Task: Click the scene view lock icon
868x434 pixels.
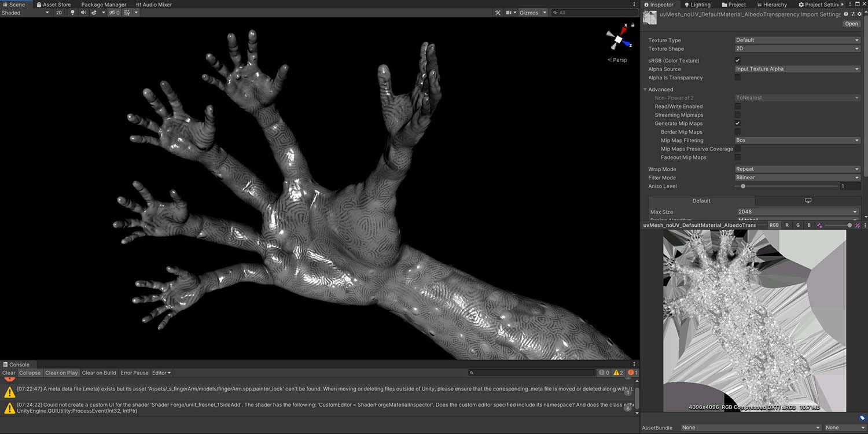Action: tap(632, 25)
